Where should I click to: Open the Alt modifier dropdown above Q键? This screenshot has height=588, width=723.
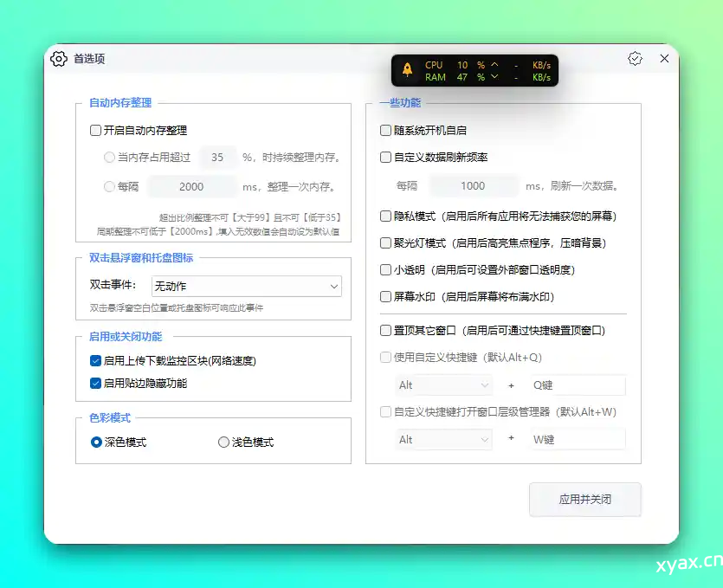pyautogui.click(x=443, y=384)
